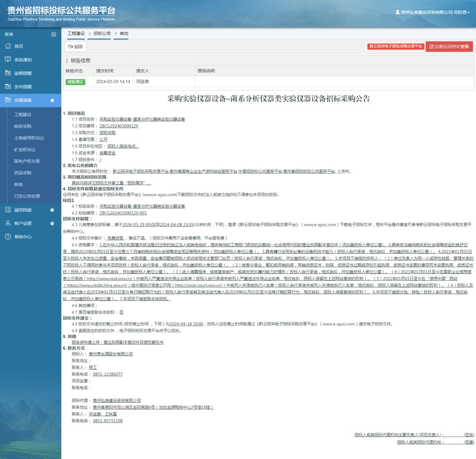The height and width of the screenshot is (459, 476).
Task: Open 系统通知 via the monitor icon
Action: pos(8,59)
